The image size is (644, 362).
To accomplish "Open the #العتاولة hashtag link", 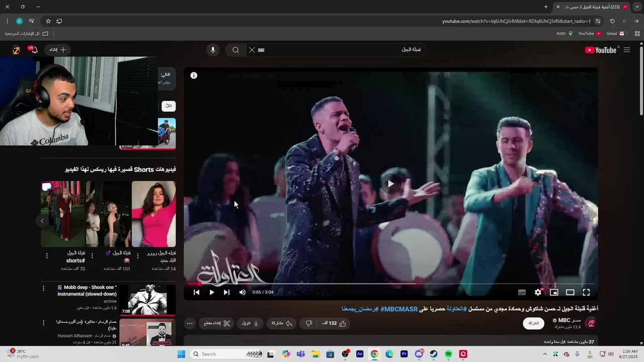I will click(x=456, y=309).
